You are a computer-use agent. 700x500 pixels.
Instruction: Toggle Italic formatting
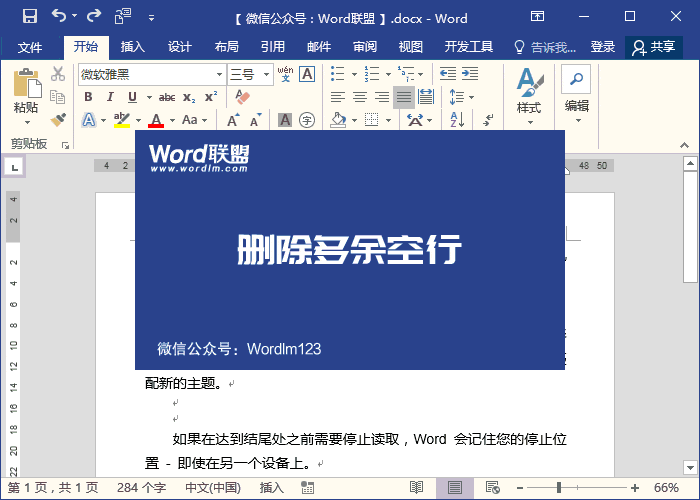click(110, 97)
